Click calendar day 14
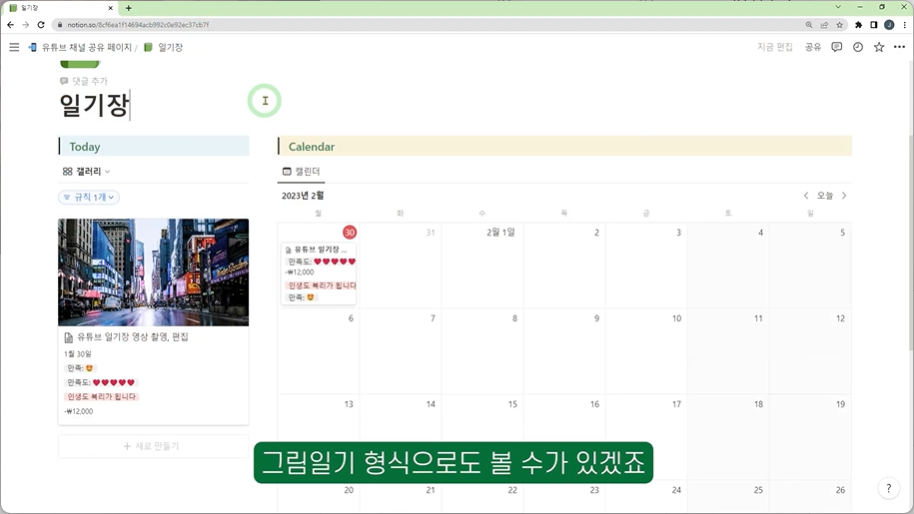The image size is (914, 514). coord(400,436)
